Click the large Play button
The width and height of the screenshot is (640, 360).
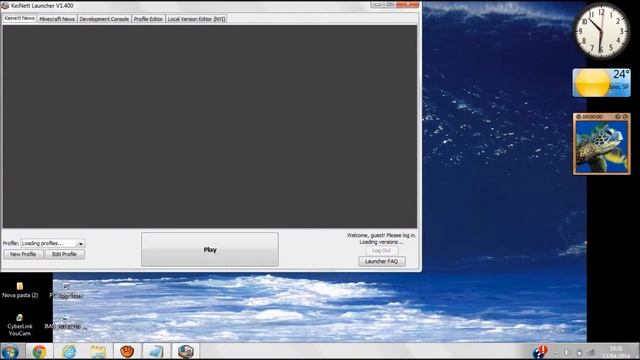pyautogui.click(x=210, y=249)
